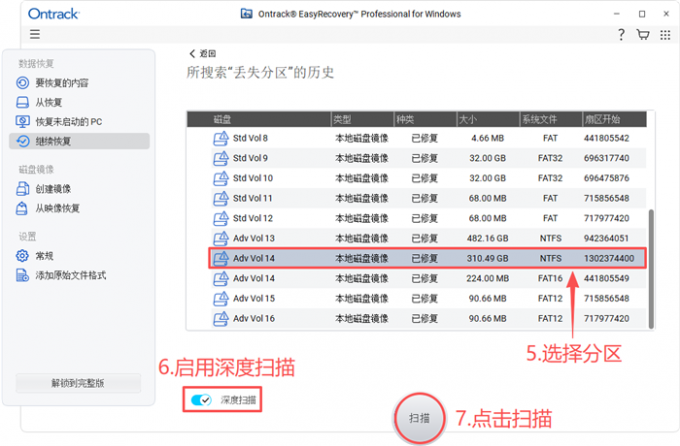
Task: Open the help question mark icon
Action: click(621, 34)
